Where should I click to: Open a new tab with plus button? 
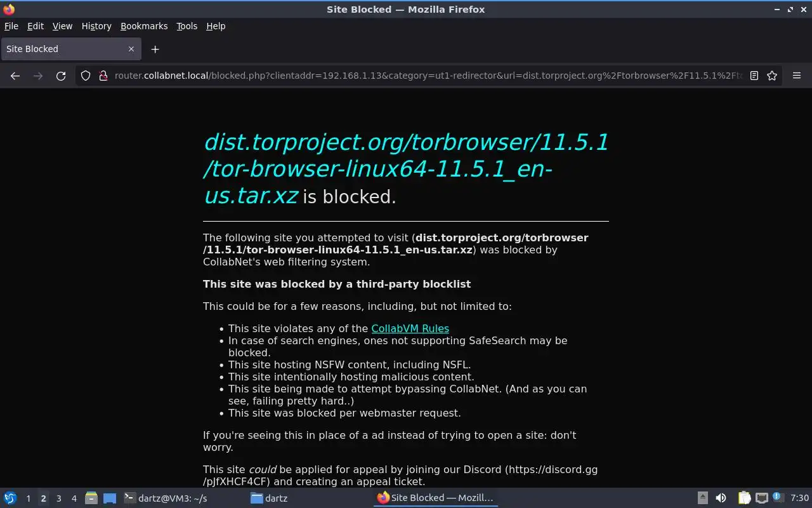pos(155,49)
